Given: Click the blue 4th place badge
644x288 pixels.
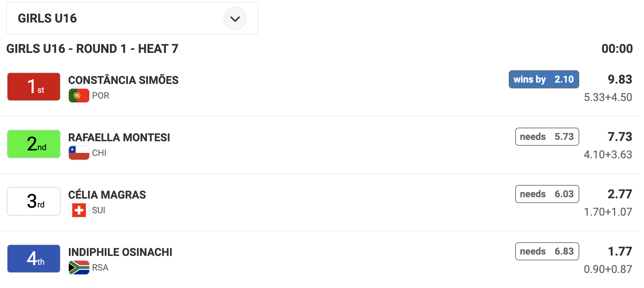Looking at the screenshot, I should point(34,259).
